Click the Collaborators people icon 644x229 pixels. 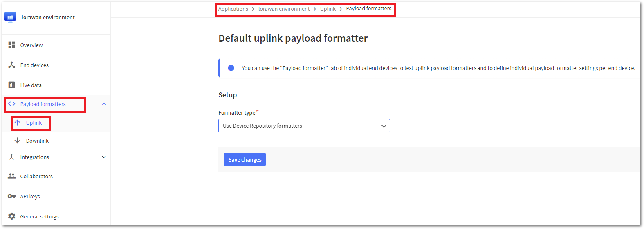[12, 176]
